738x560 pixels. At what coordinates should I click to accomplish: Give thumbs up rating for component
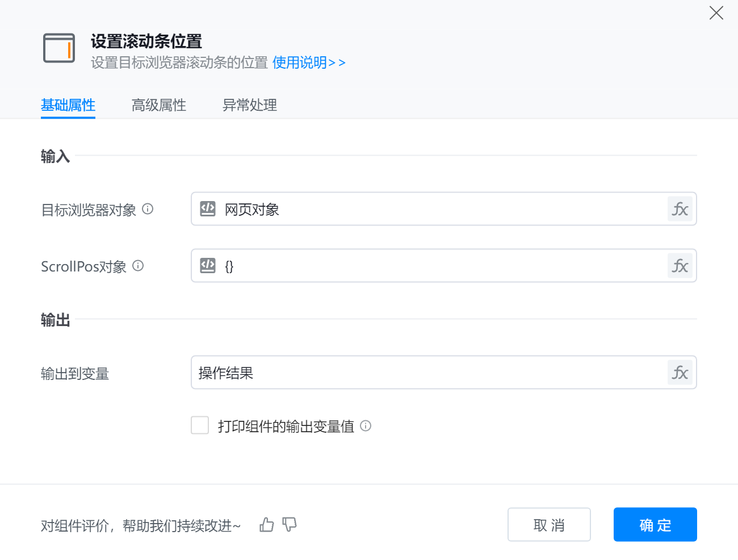pyautogui.click(x=266, y=525)
